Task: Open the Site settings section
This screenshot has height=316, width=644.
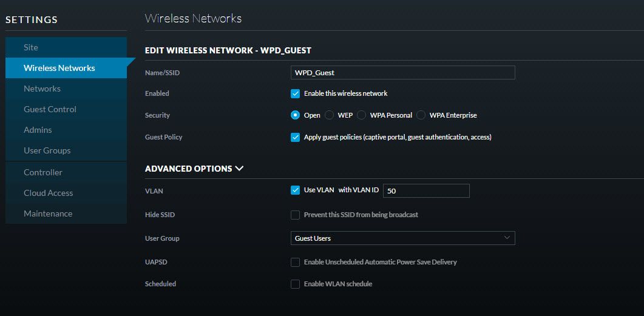Action: pos(31,47)
